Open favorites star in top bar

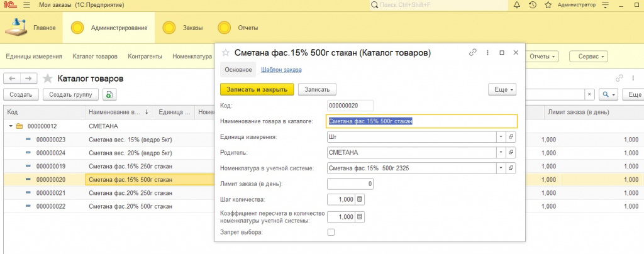pos(547,5)
